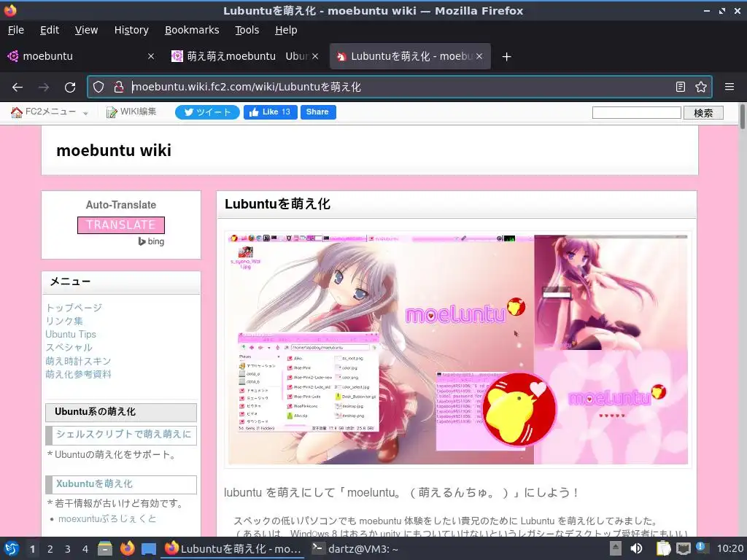Open the update notifier tray icon
Viewport: 747px width, 560px height.
[702, 548]
